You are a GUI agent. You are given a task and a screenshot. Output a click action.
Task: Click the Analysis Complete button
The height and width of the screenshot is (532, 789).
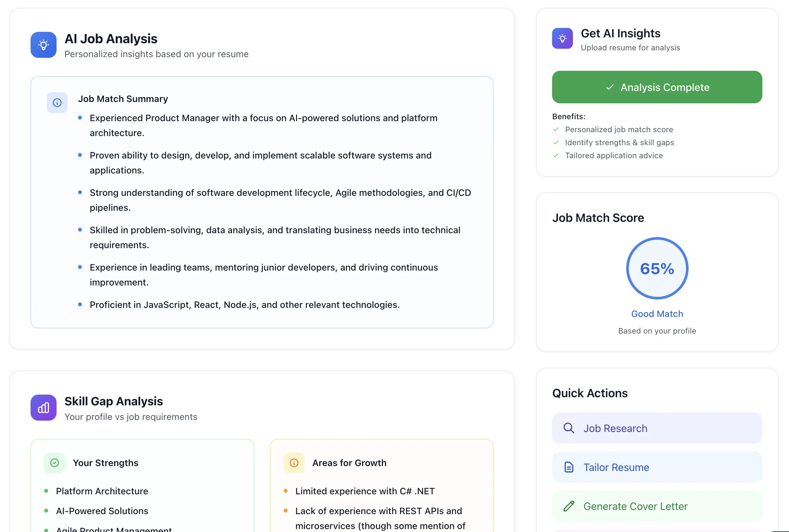pyautogui.click(x=657, y=87)
